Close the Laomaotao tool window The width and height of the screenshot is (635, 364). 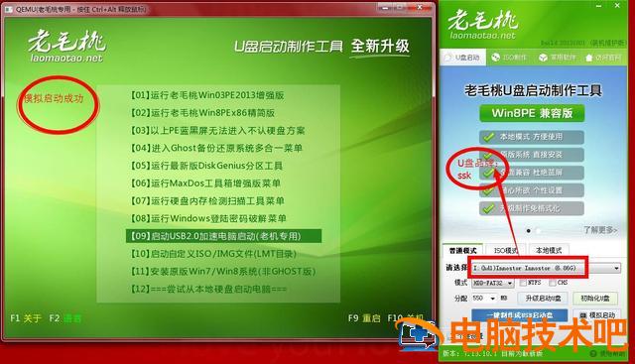pyautogui.click(x=617, y=6)
